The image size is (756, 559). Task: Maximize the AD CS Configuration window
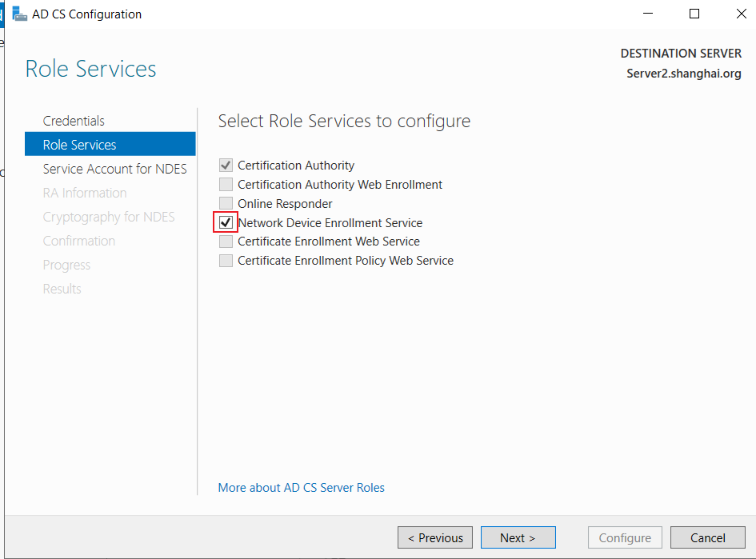(694, 14)
